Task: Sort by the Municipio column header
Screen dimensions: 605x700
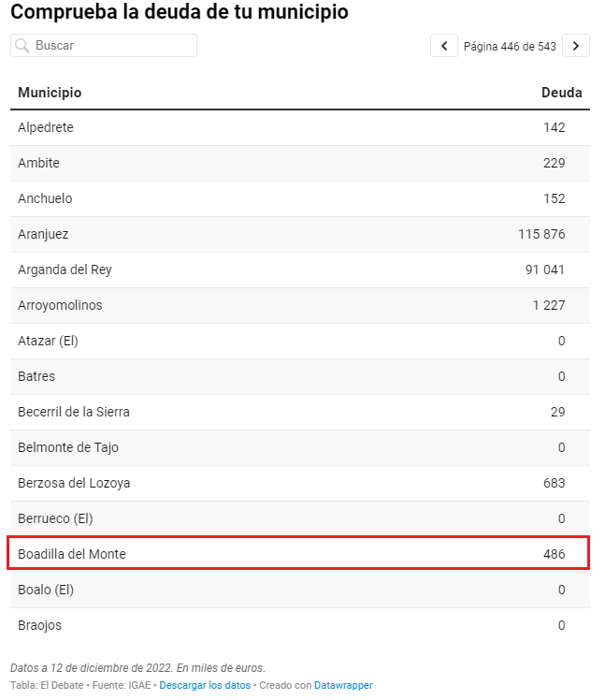Action: coord(50,93)
